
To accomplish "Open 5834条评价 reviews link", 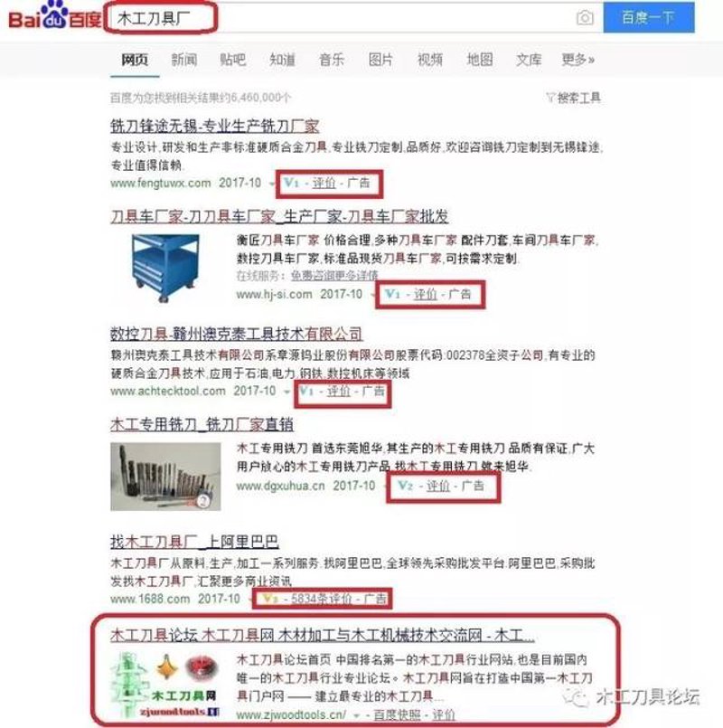I will [321, 599].
